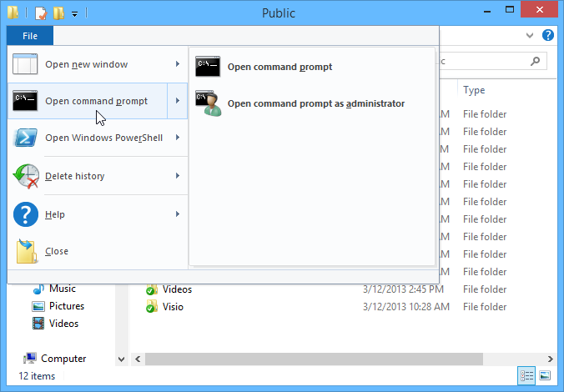Click the New folder icon in the title bar

(x=58, y=13)
